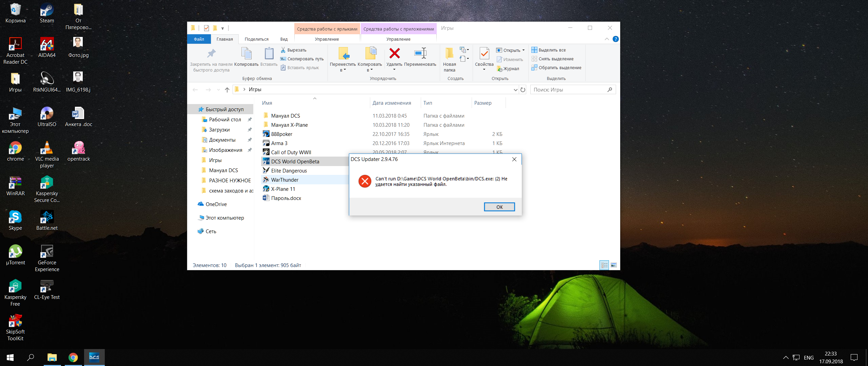
Task: Click Выделить все in the ribbon
Action: (549, 50)
